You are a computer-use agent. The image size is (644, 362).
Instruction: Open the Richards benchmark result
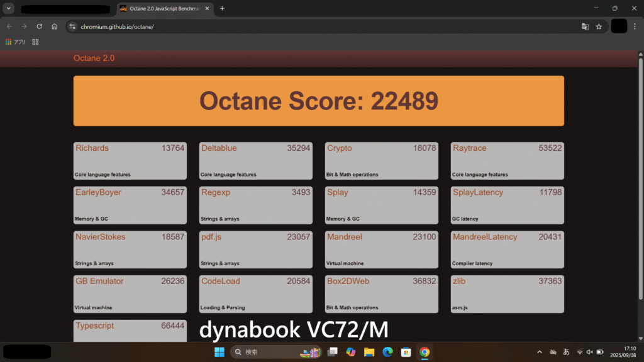tap(130, 161)
